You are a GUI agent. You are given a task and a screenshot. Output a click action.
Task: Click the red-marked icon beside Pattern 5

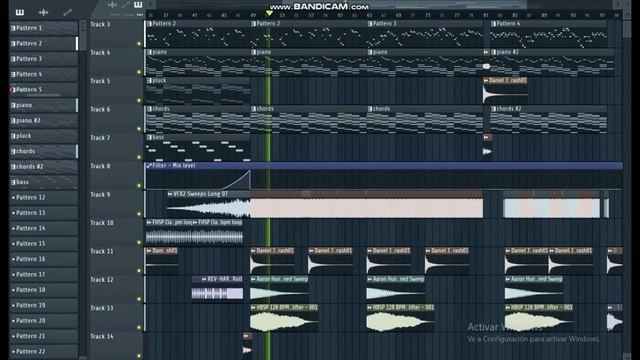pyautogui.click(x=13, y=89)
